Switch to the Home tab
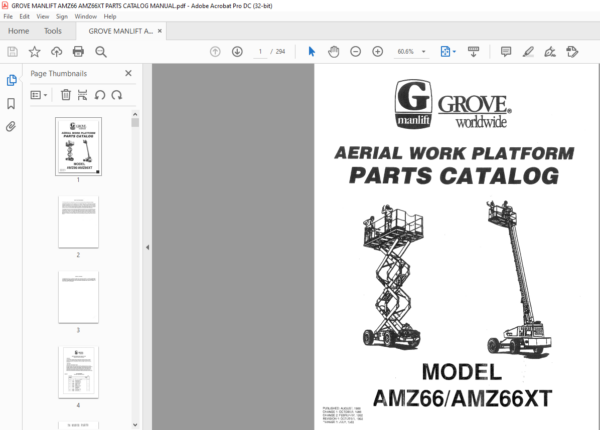 pyautogui.click(x=18, y=31)
